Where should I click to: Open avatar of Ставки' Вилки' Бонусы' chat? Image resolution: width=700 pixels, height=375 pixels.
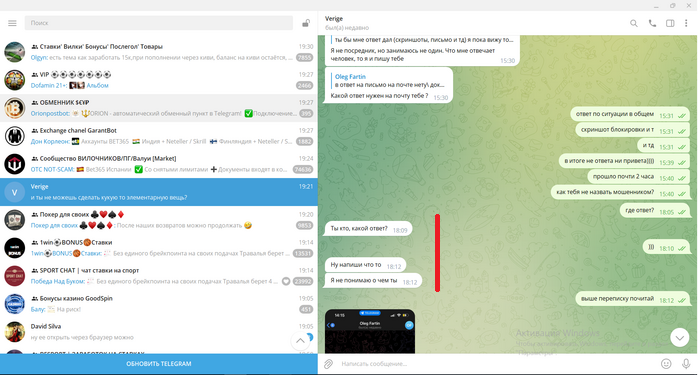15,52
